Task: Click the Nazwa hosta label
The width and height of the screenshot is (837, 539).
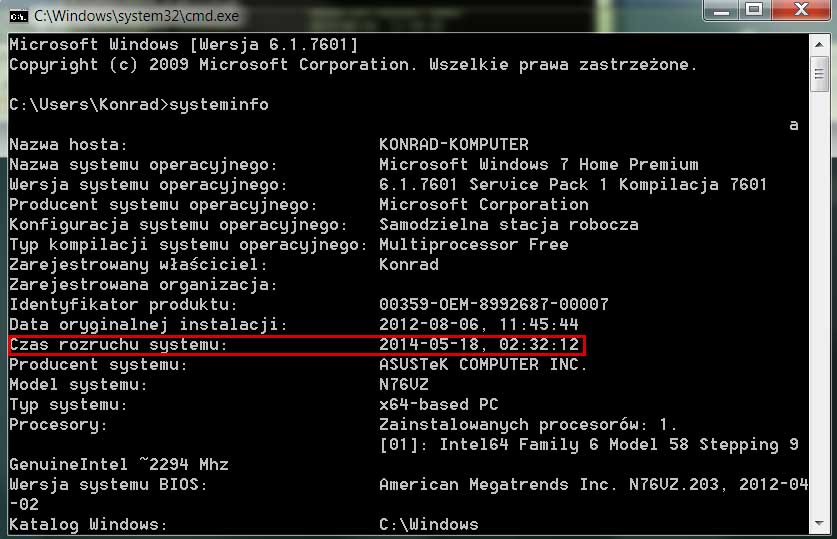Action: [68, 145]
